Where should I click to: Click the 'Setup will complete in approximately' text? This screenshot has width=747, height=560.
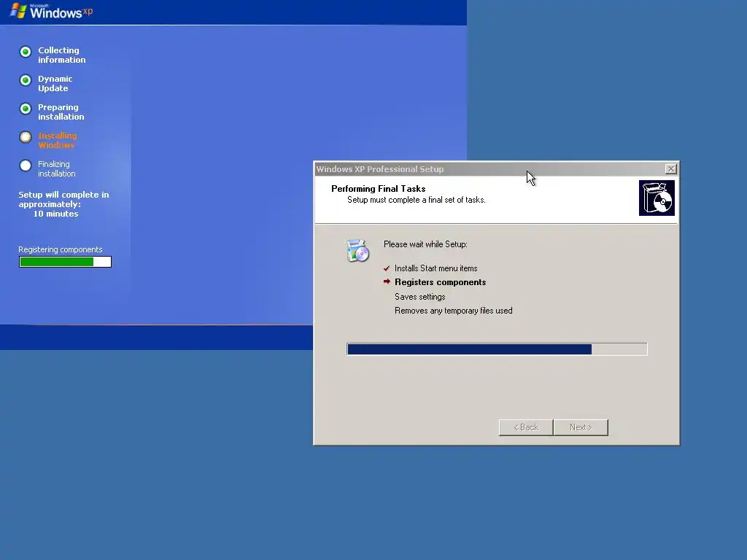point(64,200)
